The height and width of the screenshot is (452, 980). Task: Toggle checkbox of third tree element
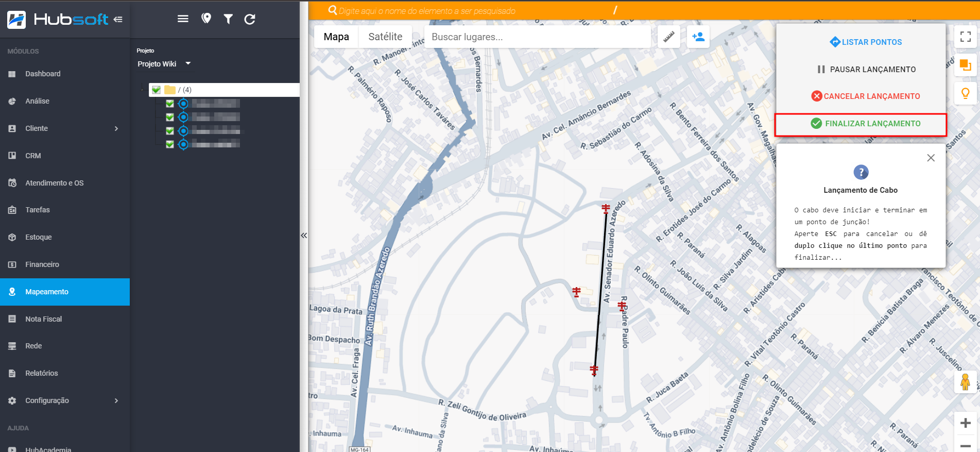169,131
